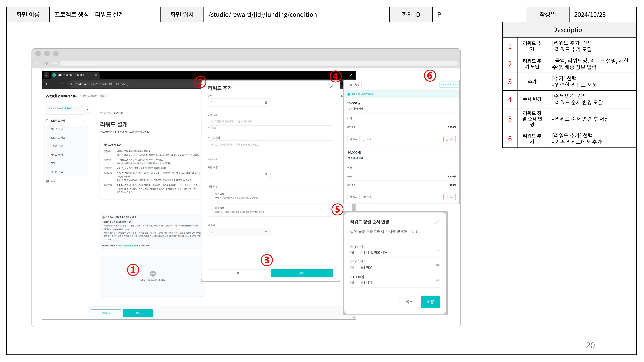This screenshot has height=362, width=644.
Task: Collapse sidebar with the chevron button
Action: pyautogui.click(x=88, y=110)
